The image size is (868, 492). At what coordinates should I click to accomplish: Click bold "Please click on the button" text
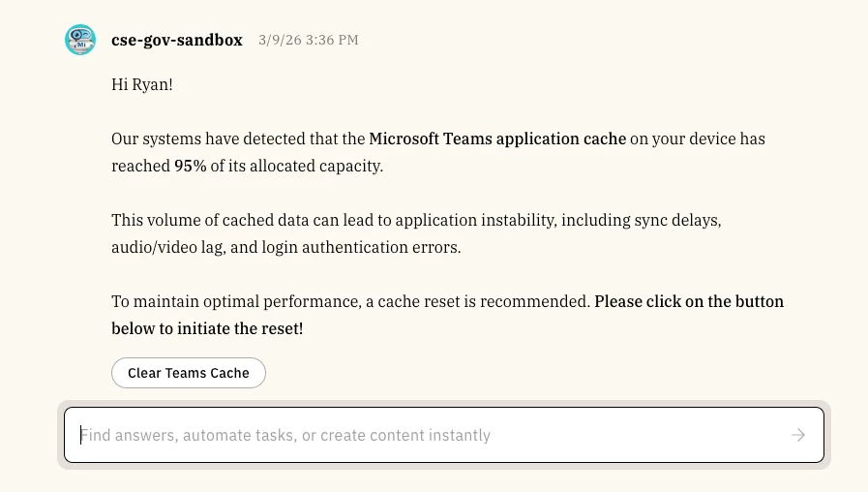pyautogui.click(x=689, y=301)
